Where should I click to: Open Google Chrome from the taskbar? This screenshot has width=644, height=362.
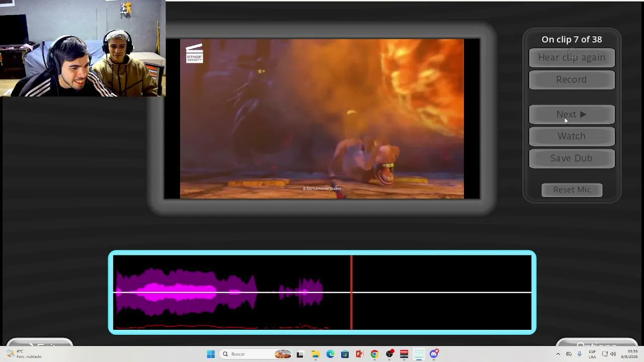(374, 354)
